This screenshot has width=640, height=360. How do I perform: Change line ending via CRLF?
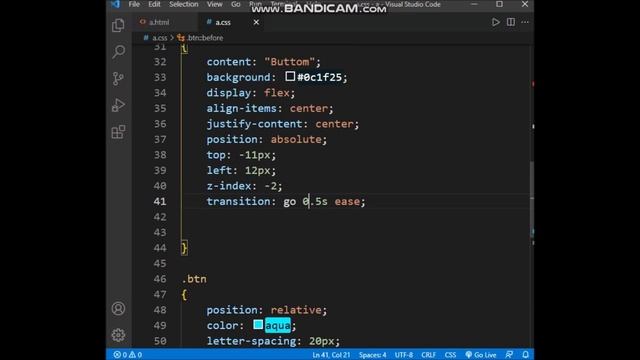[x=429, y=355]
